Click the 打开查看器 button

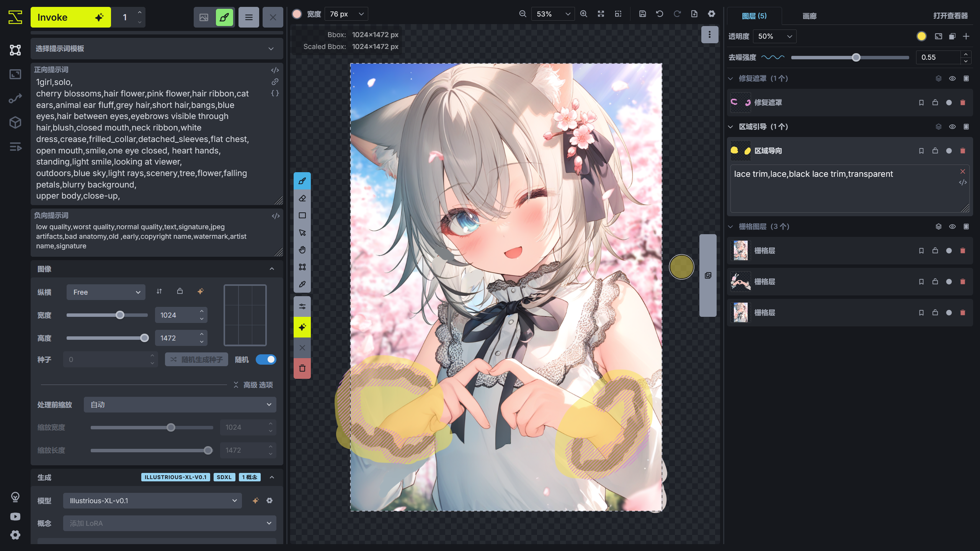coord(950,16)
